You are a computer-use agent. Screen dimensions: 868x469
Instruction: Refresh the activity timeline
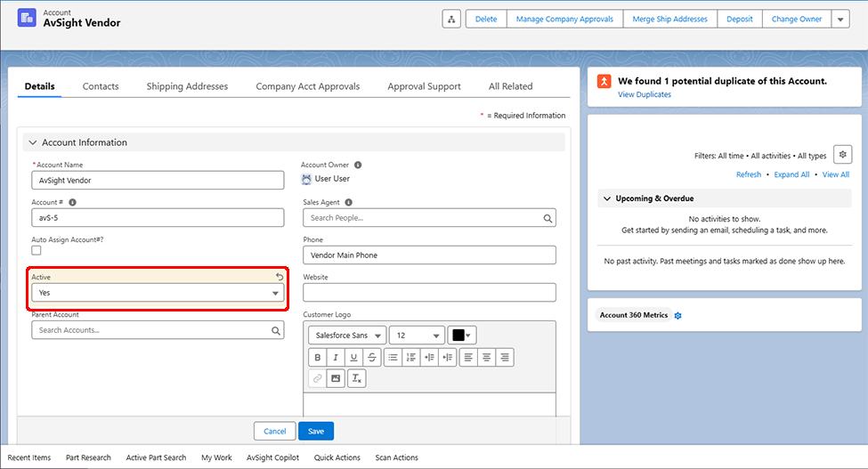point(749,174)
